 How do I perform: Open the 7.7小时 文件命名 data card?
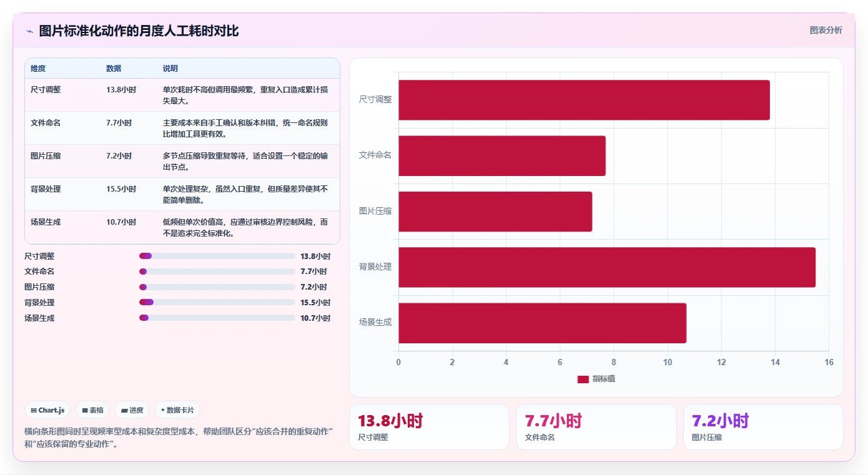point(596,427)
